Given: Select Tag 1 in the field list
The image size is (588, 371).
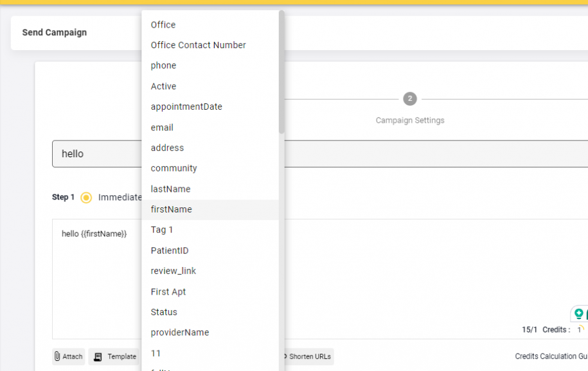Looking at the screenshot, I should pos(161,230).
